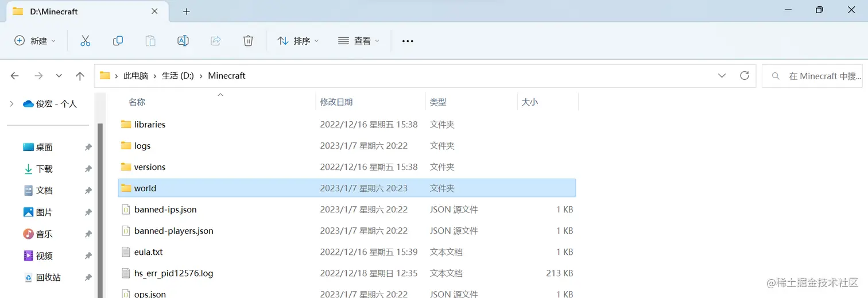
Task: Unpin the 下载 quick access pin
Action: (x=88, y=169)
